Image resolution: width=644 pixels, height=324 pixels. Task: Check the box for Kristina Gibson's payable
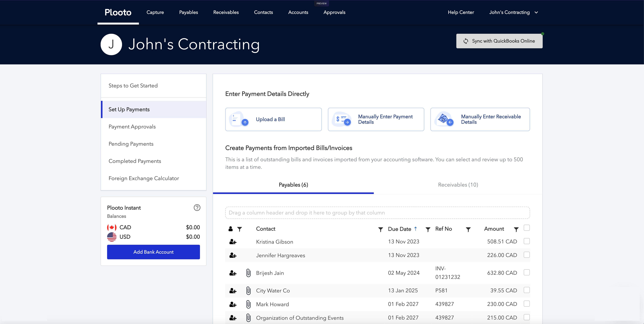(x=527, y=241)
